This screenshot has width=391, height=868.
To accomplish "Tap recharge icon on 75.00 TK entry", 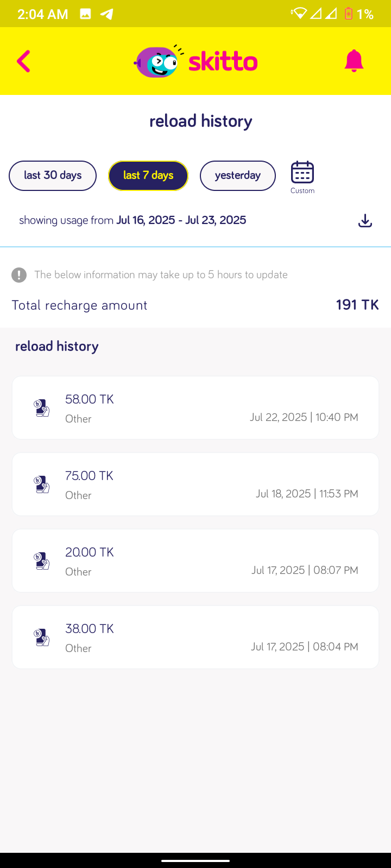I will click(x=42, y=484).
